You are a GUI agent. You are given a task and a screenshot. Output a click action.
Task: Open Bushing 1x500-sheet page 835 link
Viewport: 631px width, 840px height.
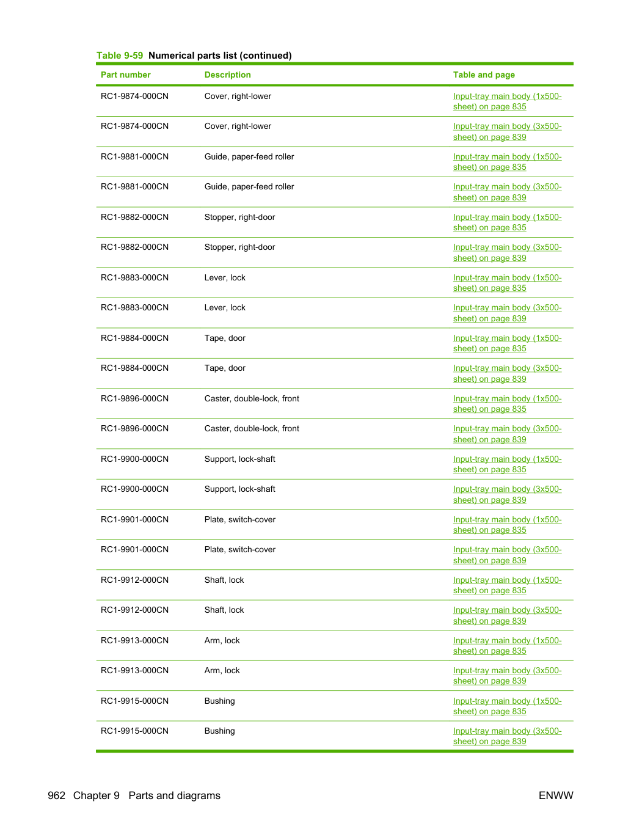pos(507,706)
